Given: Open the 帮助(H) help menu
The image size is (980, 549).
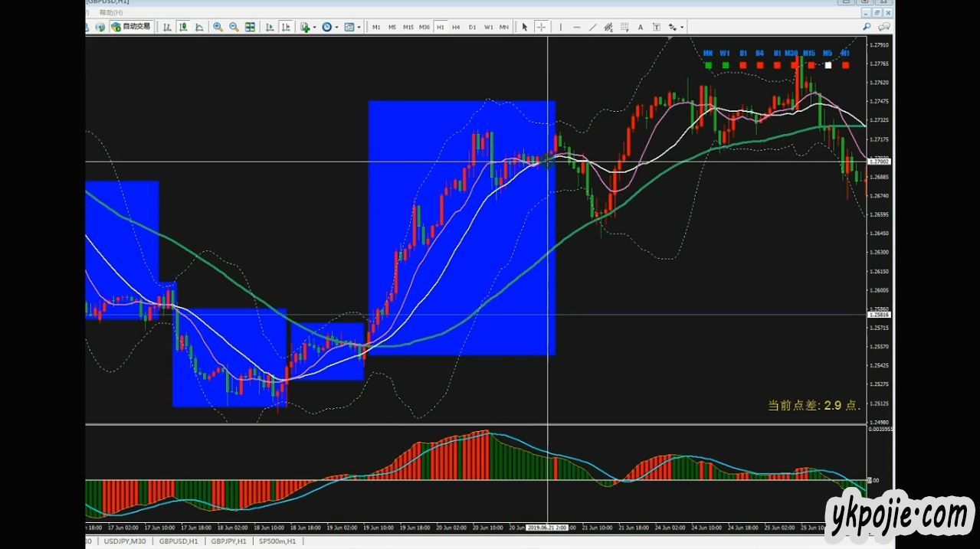Looking at the screenshot, I should 111,13.
